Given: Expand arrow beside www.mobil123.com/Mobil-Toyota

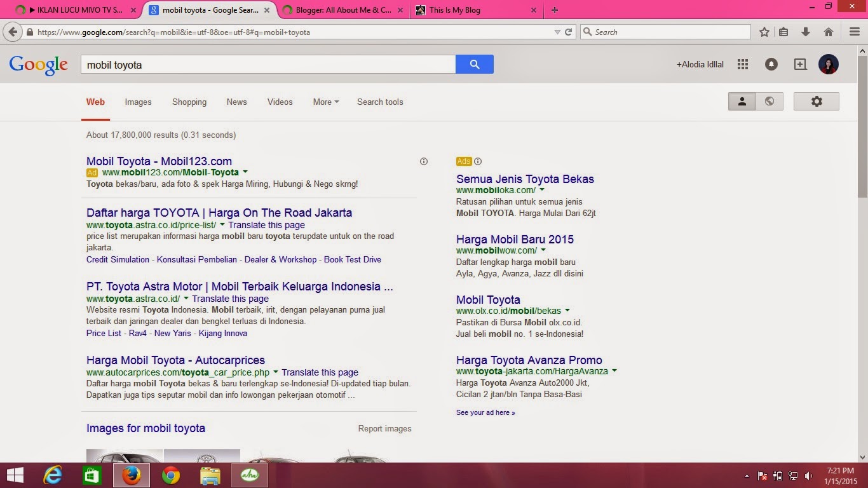Looking at the screenshot, I should 245,172.
